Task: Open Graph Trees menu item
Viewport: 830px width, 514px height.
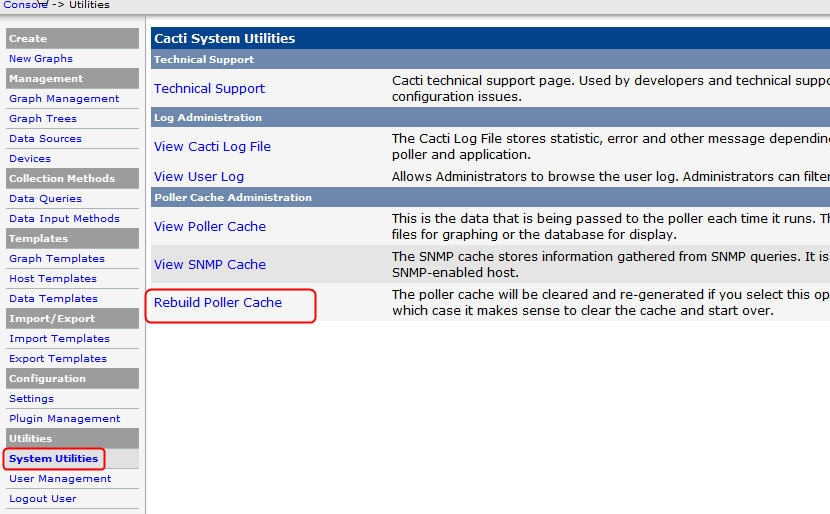Action: [x=43, y=119]
